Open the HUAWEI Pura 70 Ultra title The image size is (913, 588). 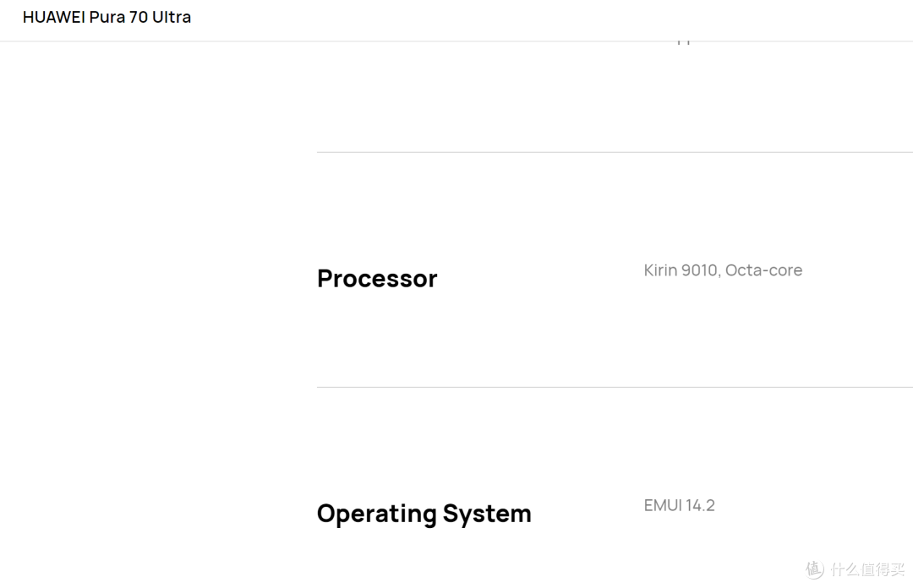coord(107,18)
